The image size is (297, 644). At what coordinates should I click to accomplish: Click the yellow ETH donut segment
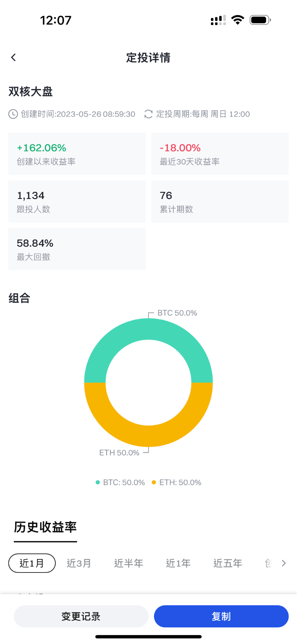tap(148, 436)
